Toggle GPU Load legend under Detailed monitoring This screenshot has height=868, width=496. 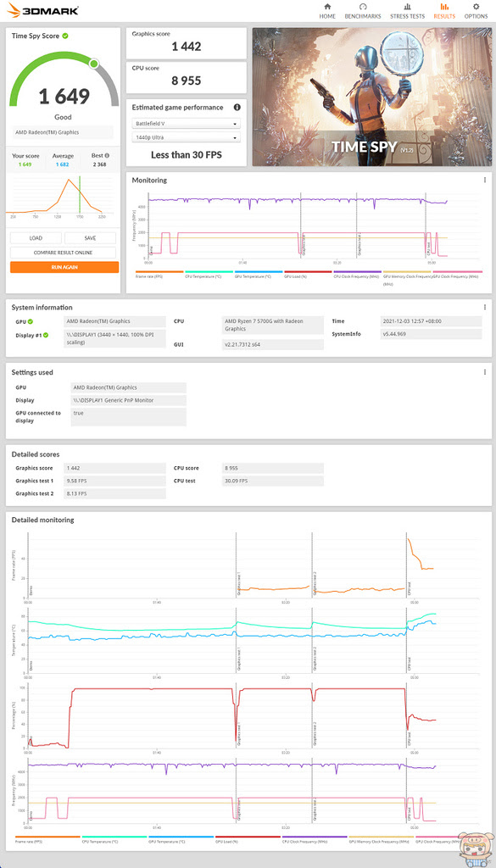(x=248, y=839)
